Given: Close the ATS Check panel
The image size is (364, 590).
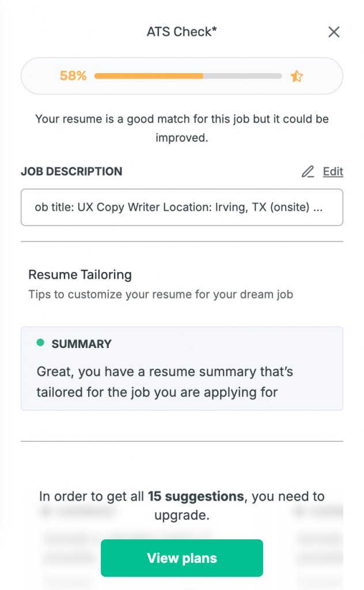Looking at the screenshot, I should [x=333, y=32].
